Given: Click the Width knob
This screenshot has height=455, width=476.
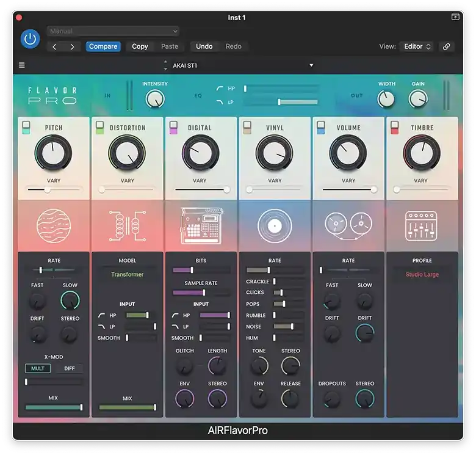Looking at the screenshot, I should pyautogui.click(x=386, y=99).
